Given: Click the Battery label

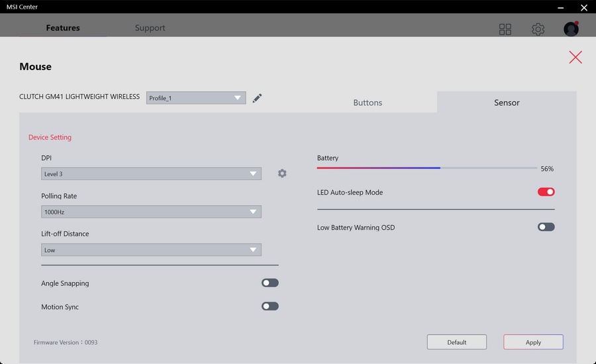Looking at the screenshot, I should coord(328,158).
